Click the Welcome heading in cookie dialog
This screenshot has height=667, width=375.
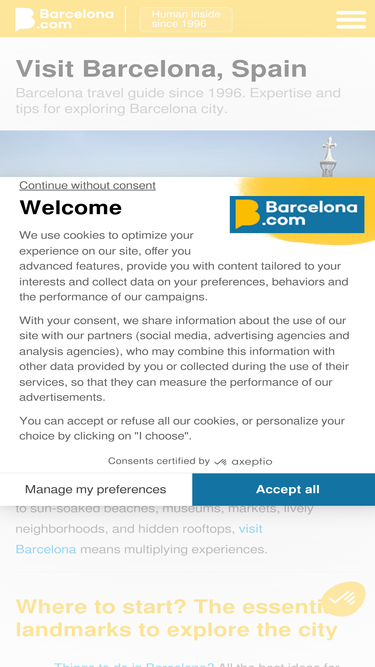click(71, 208)
